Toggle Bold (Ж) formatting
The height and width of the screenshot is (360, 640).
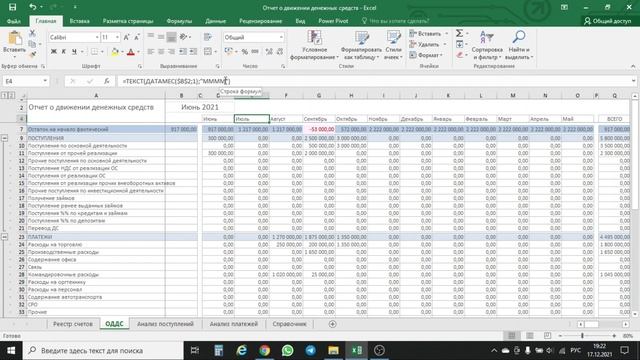(x=53, y=51)
